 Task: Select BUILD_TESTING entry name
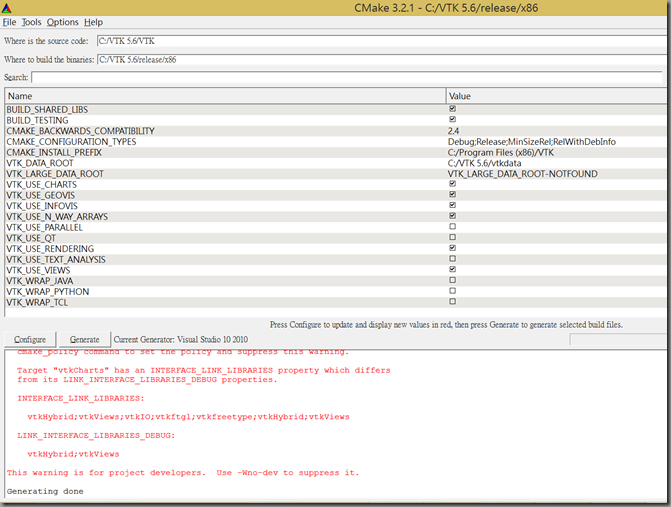pyautogui.click(x=37, y=120)
